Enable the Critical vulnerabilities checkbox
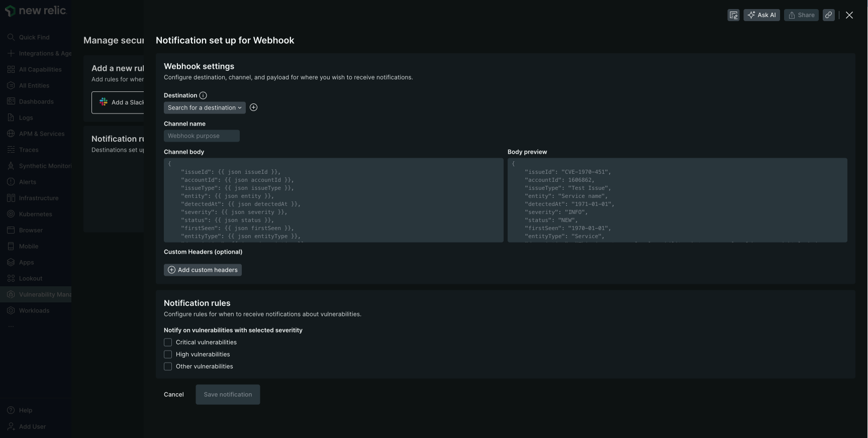Image resolution: width=868 pixels, height=438 pixels. 168,343
